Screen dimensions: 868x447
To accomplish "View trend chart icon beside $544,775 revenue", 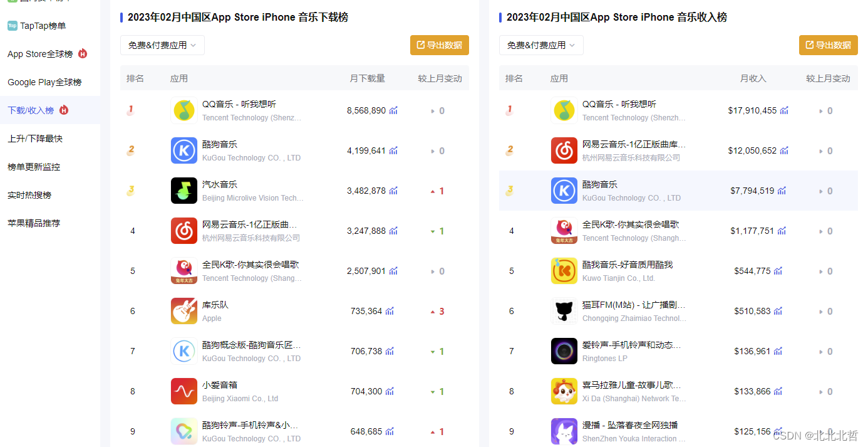I will pos(778,271).
